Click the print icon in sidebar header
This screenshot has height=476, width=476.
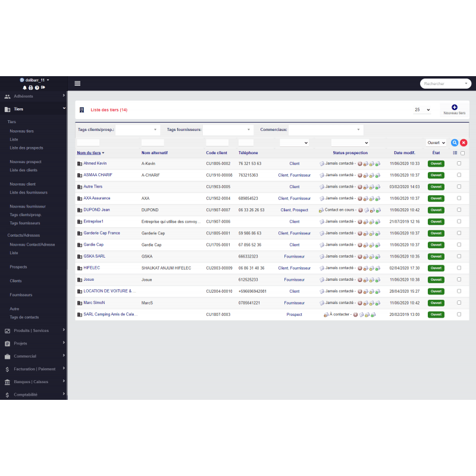31,87
